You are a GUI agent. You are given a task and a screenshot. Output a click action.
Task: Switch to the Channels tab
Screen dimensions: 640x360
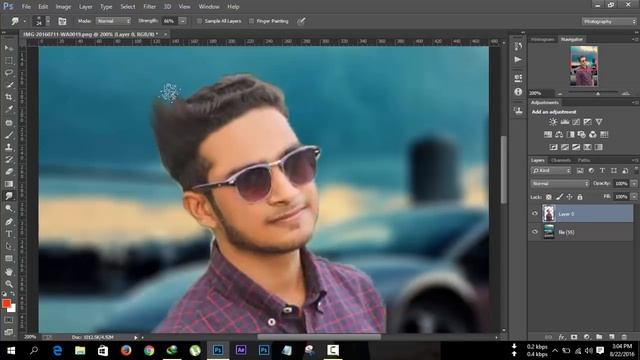[x=560, y=160]
